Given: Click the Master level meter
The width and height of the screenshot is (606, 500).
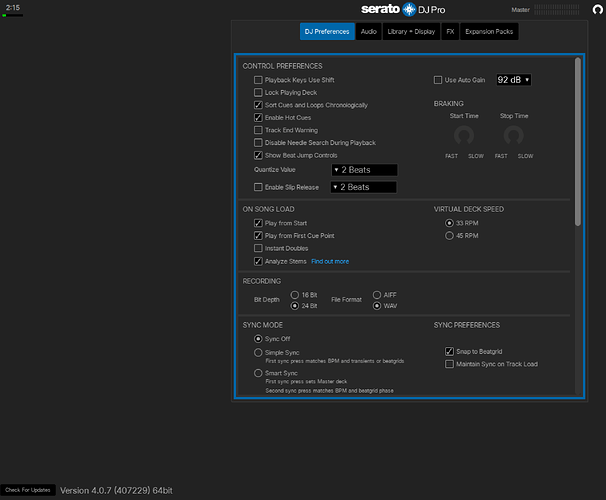Looking at the screenshot, I should point(557,10).
